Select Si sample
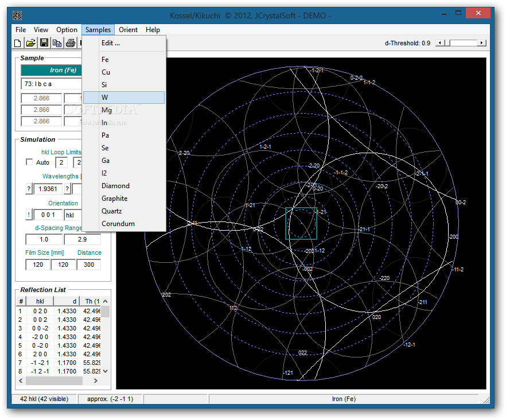 point(124,84)
